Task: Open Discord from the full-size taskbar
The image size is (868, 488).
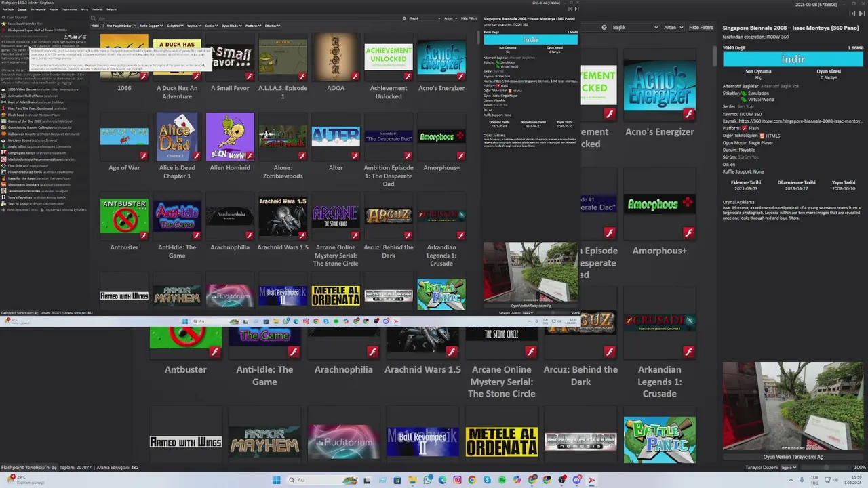Action: 576,480
